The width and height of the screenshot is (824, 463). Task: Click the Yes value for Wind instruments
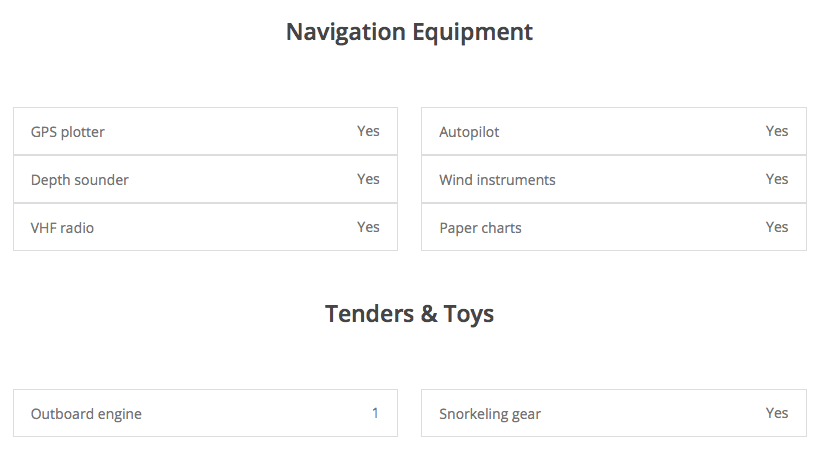point(777,179)
